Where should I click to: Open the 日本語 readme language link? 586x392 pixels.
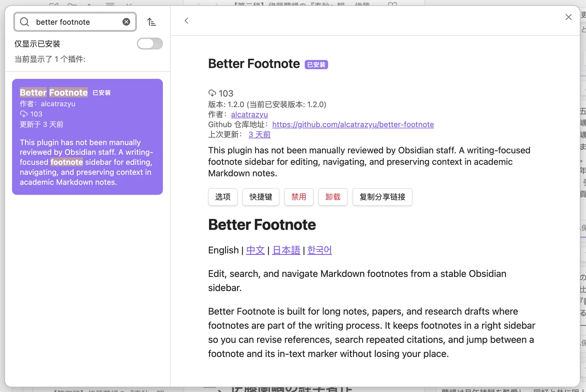click(286, 250)
